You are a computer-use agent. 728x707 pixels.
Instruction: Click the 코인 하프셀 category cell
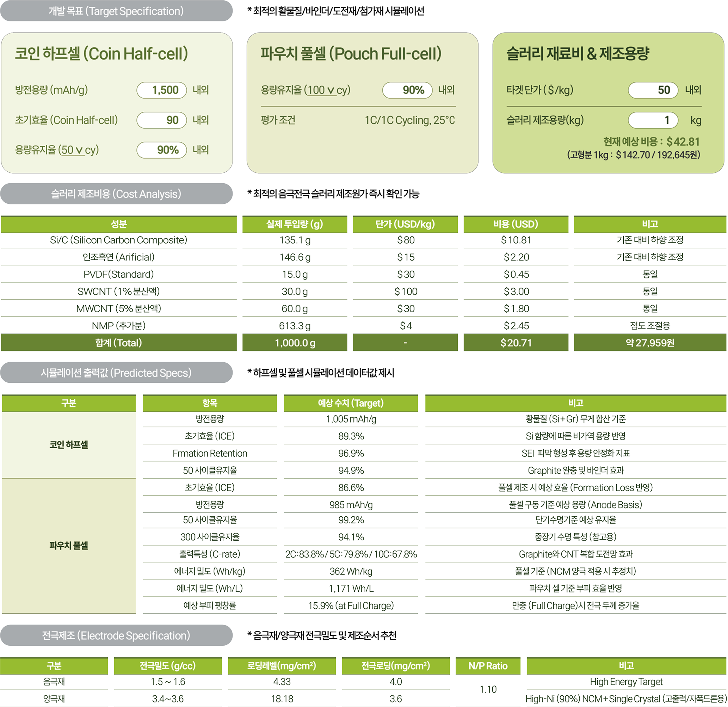click(x=69, y=445)
